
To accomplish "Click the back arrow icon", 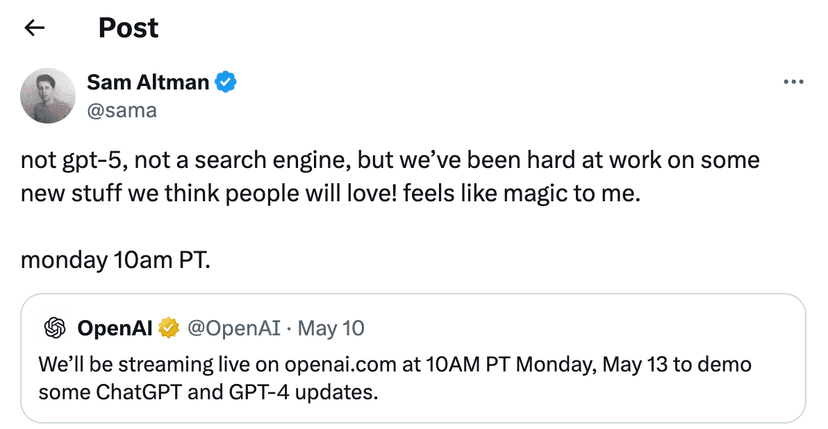I will click(x=35, y=28).
